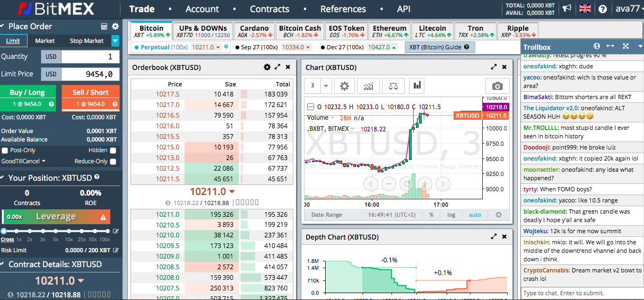
Task: Open the Date Range selector on chart
Action: 327,215
